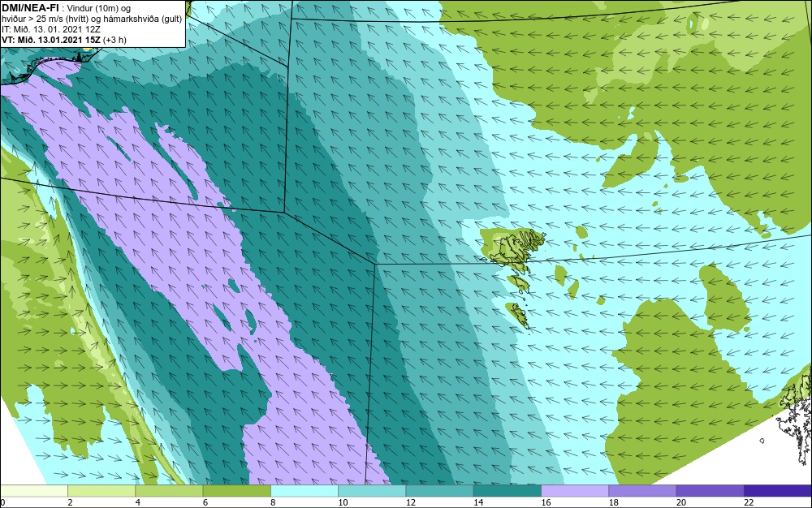Click the legend tick label '6'
This screenshot has height=508, width=812.
(x=205, y=502)
